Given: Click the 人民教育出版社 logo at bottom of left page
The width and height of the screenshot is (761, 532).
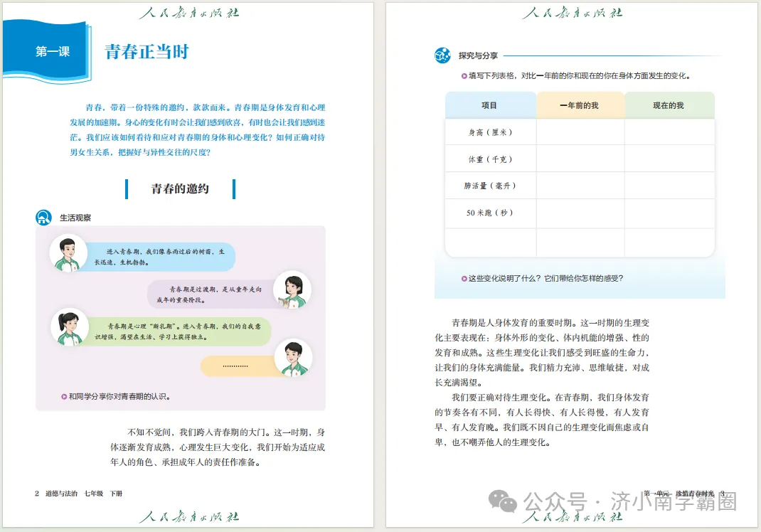Looking at the screenshot, I should [x=188, y=516].
